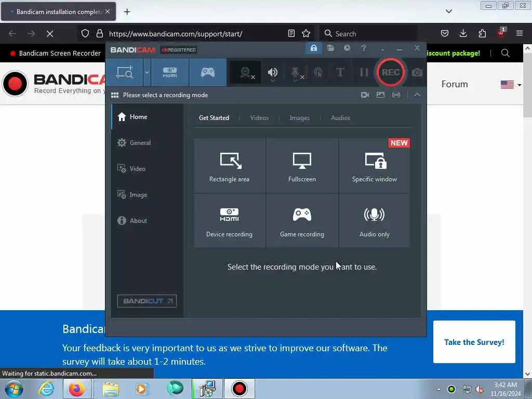
Task: Choose Device recording mode tile
Action: click(229, 220)
